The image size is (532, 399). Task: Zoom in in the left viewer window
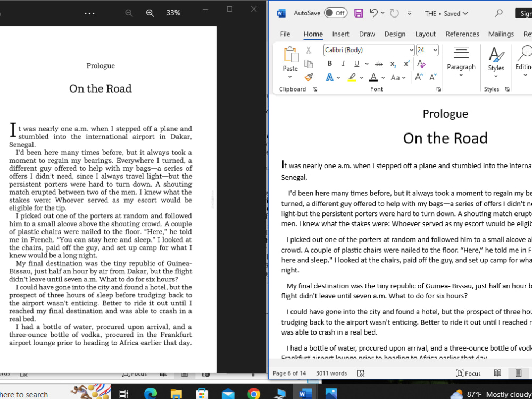point(149,13)
